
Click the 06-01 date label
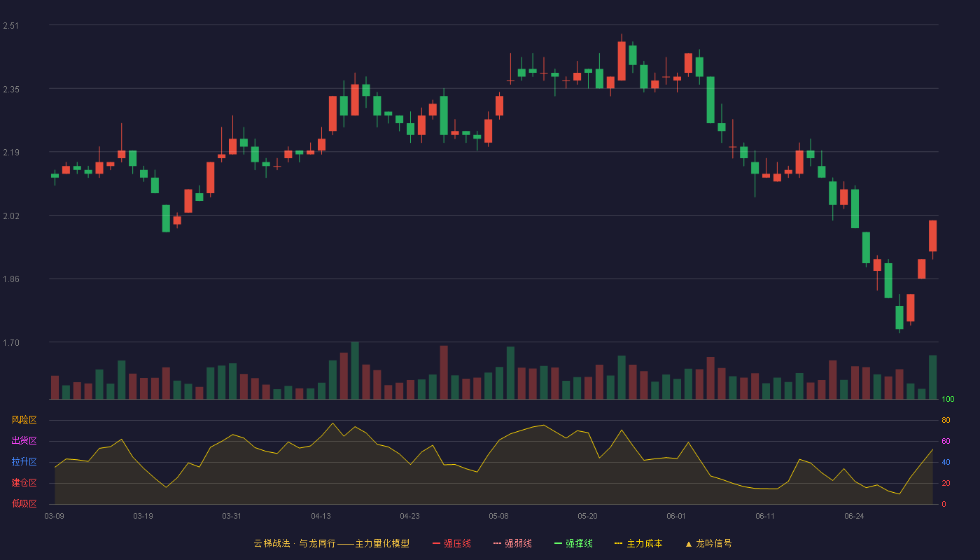tap(676, 516)
